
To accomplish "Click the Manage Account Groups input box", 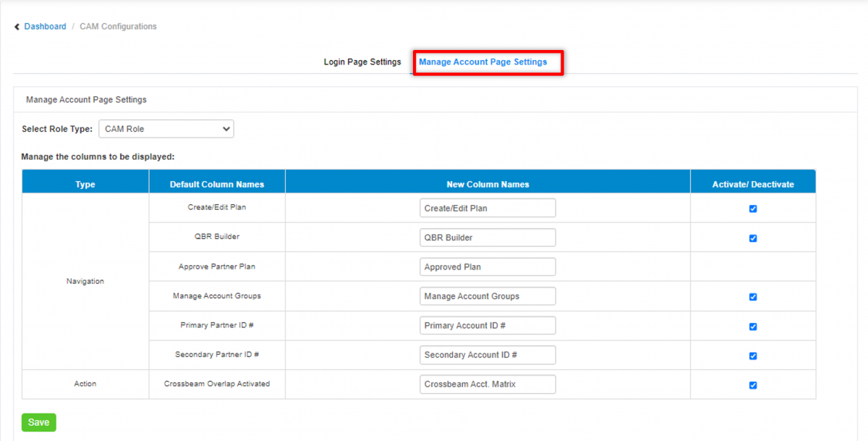I will tap(488, 296).
